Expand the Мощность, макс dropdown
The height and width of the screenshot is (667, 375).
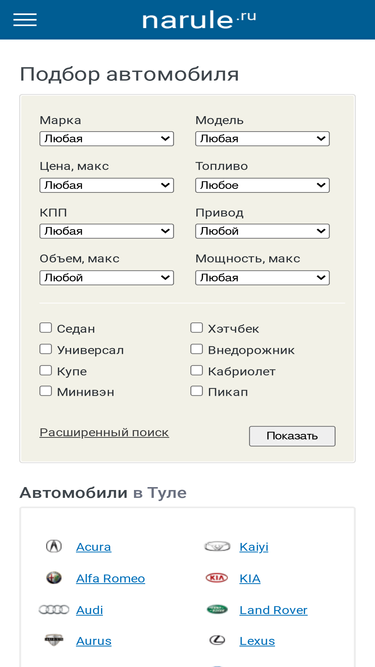[262, 278]
